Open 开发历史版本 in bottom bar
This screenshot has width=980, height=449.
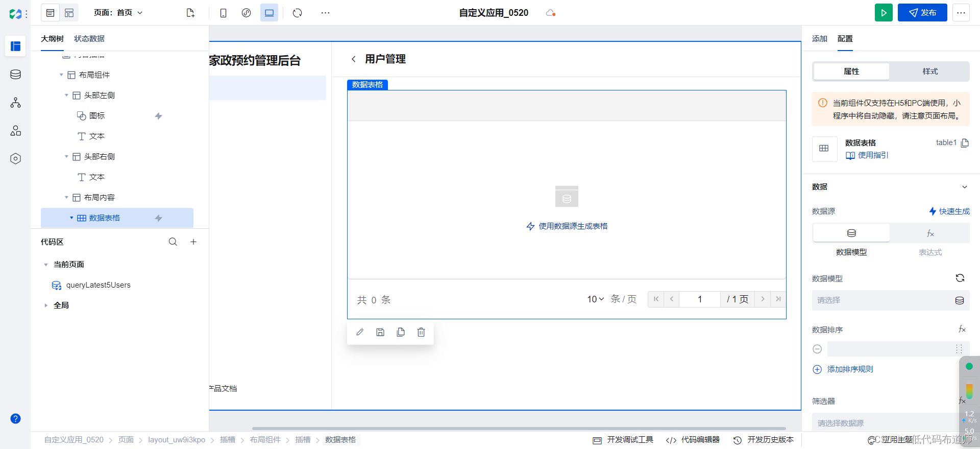tap(764, 440)
